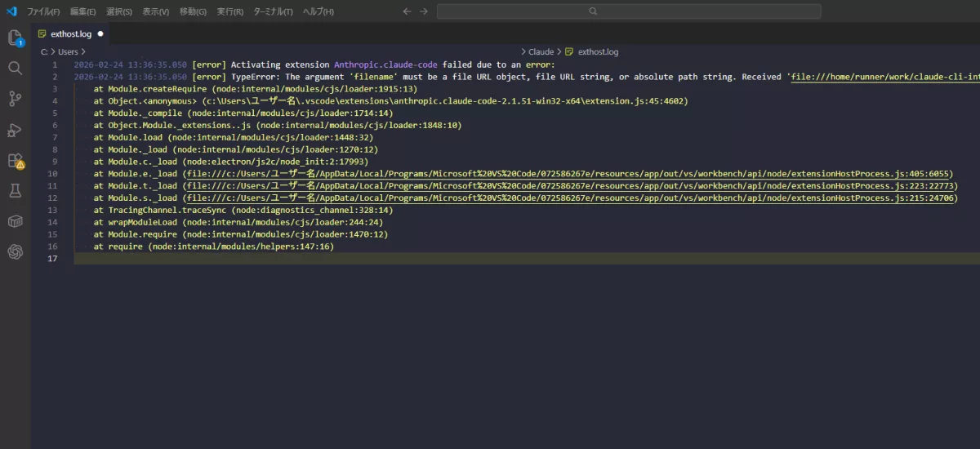Open the Source Control view
Screen dimensions: 980x449
(x=15, y=99)
